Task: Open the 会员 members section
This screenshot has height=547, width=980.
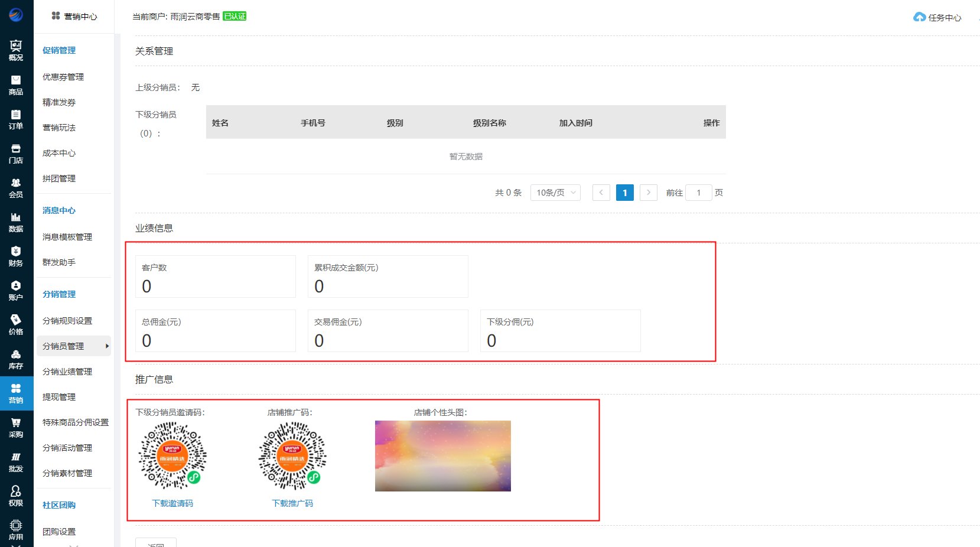Action: [16, 187]
